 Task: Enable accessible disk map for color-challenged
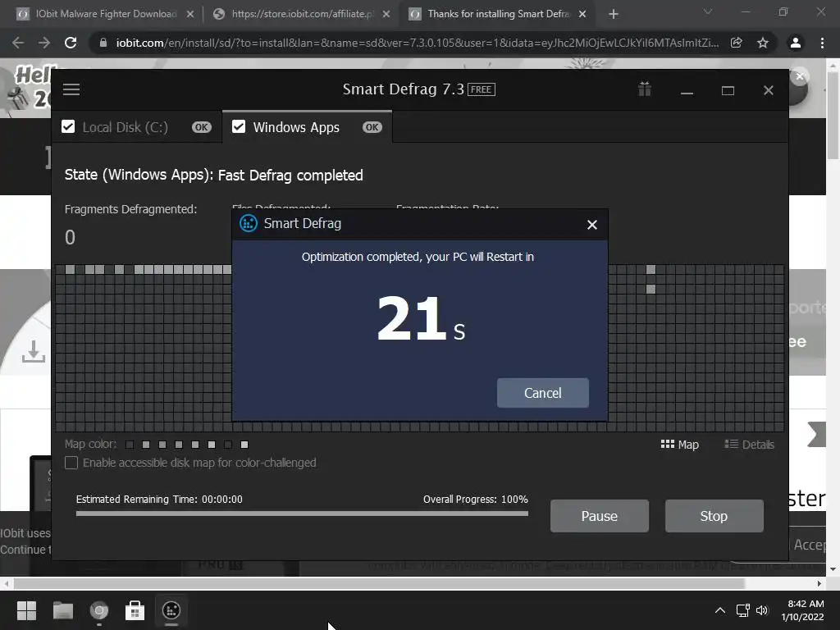coord(71,463)
